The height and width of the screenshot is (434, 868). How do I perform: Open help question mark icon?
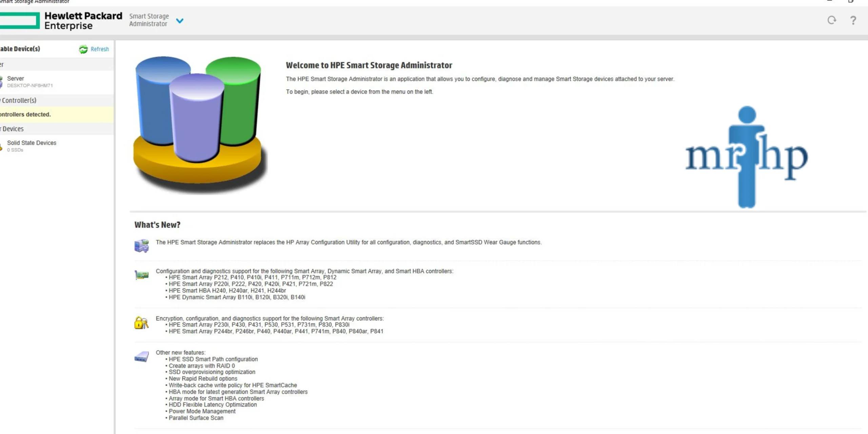(853, 20)
